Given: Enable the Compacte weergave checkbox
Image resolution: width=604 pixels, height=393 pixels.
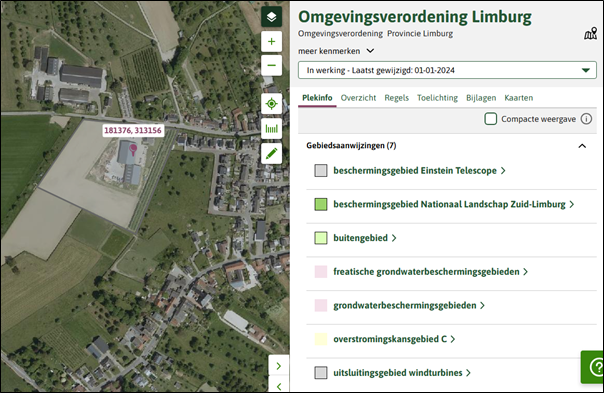Looking at the screenshot, I should coord(490,119).
